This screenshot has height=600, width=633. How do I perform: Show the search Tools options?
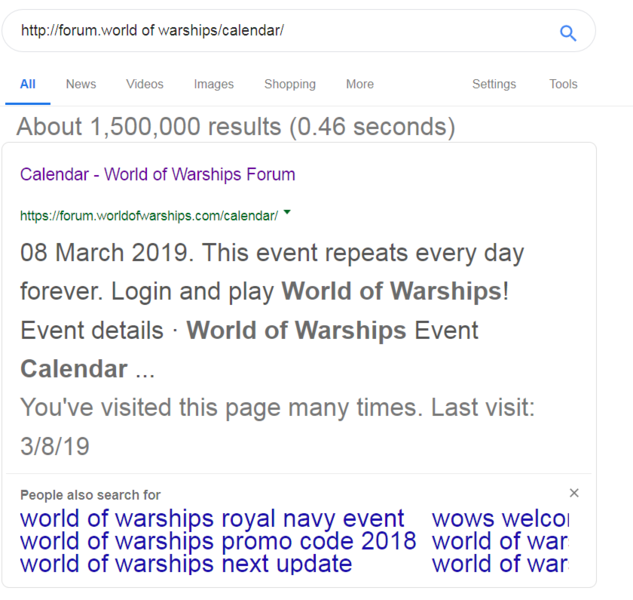[563, 84]
